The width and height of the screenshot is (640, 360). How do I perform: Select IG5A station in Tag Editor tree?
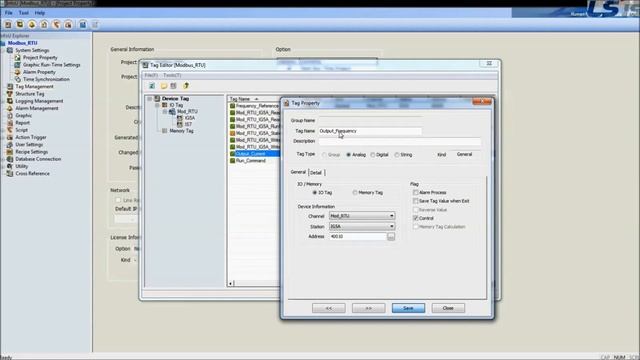point(190,118)
